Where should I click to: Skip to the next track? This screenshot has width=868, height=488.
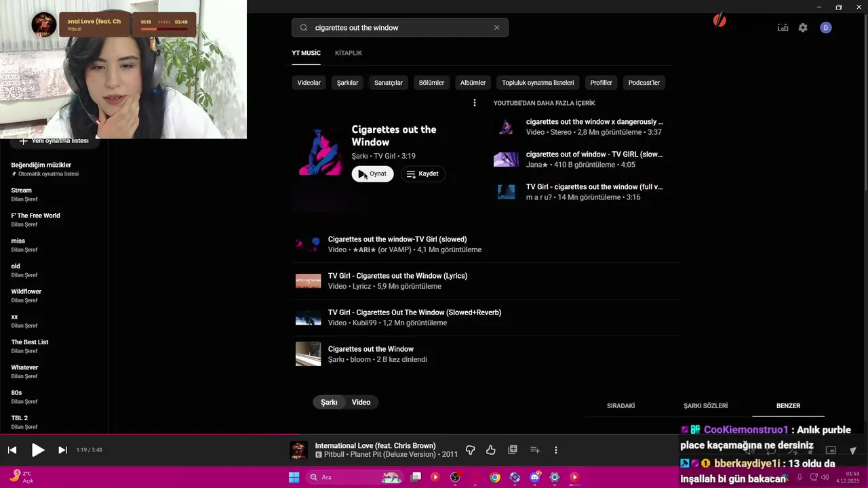click(62, 450)
